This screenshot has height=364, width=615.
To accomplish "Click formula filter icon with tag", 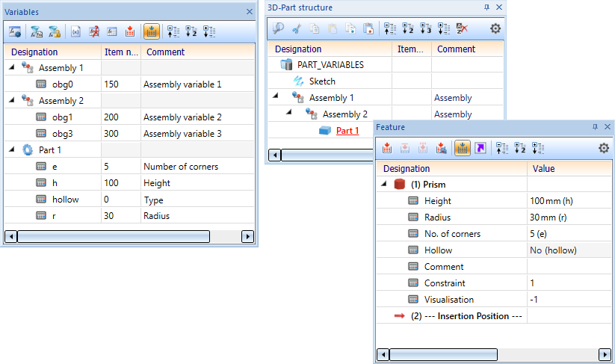I will [x=37, y=31].
